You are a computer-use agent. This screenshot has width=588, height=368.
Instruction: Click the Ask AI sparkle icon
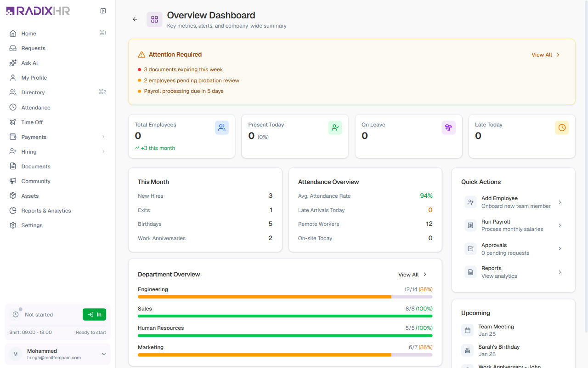pos(13,63)
